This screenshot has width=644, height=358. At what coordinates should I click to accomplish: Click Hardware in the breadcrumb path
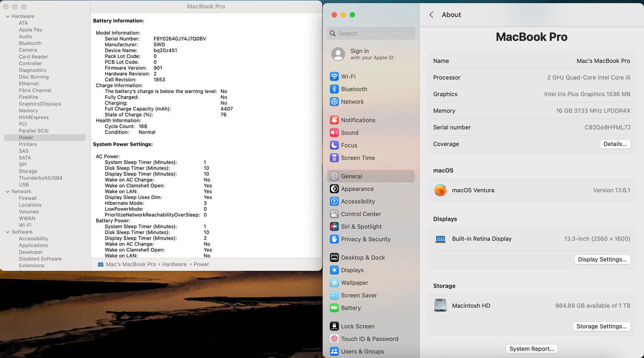(174, 264)
